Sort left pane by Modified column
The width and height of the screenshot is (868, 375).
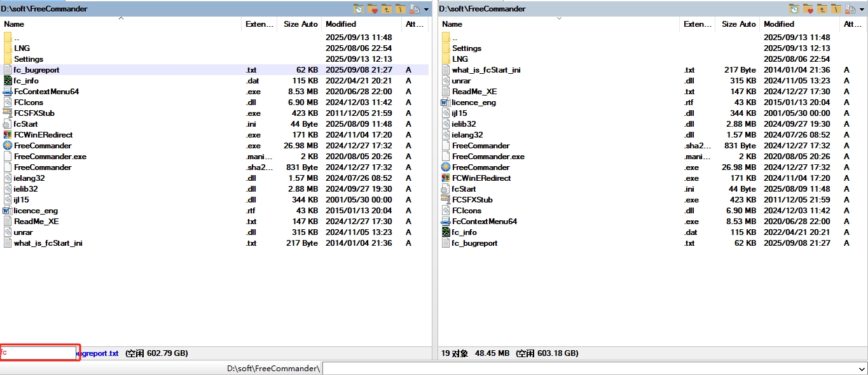[x=362, y=24]
